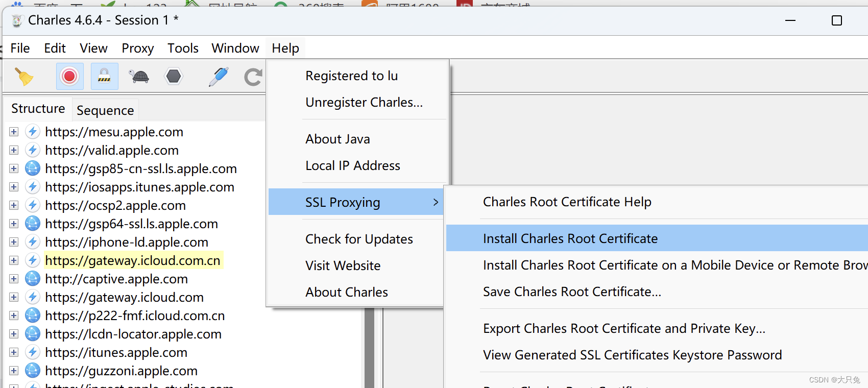Expand the gateway.icloud.com.cn node
868x388 pixels.
click(14, 260)
